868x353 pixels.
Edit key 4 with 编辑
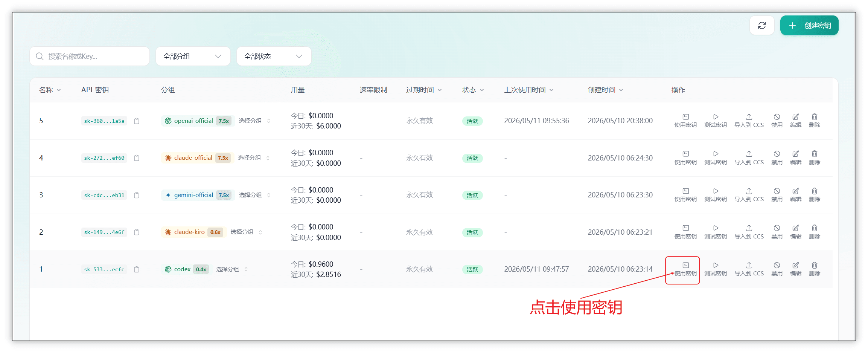[x=796, y=158]
